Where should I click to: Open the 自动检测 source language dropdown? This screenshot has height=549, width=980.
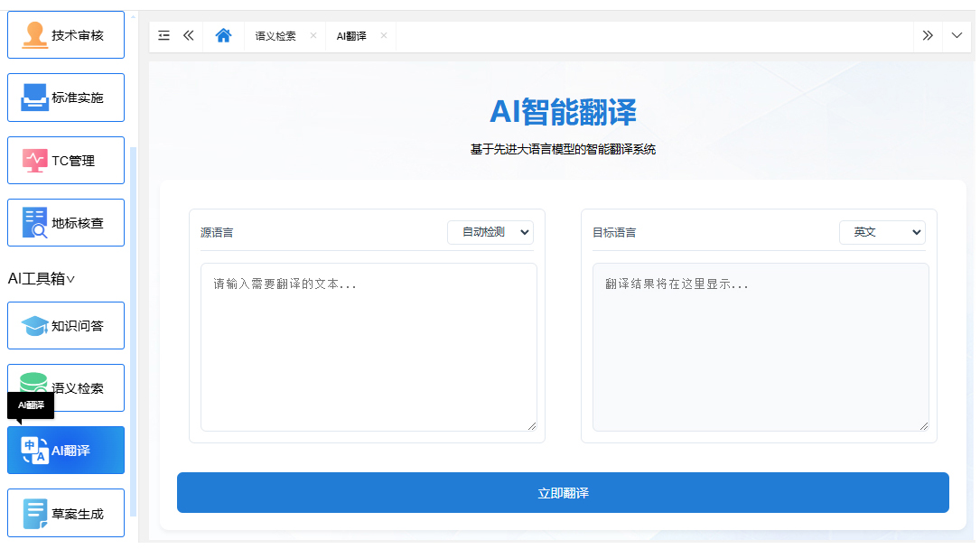(490, 232)
